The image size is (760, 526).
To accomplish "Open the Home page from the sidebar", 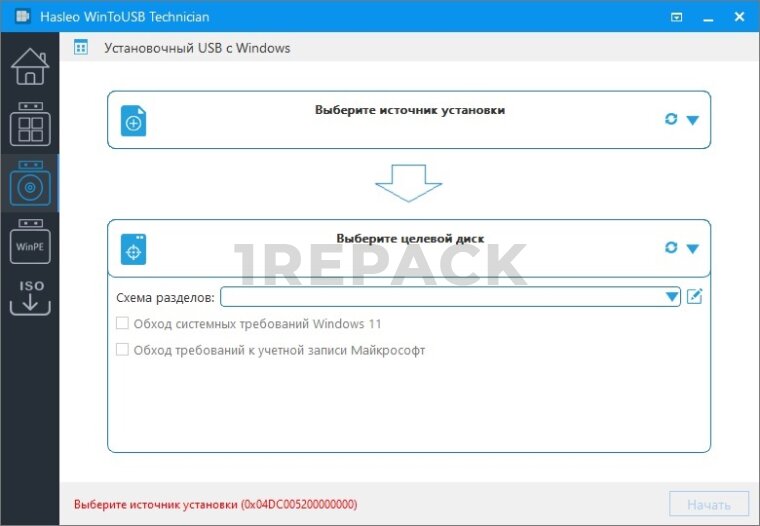I will 30,66.
